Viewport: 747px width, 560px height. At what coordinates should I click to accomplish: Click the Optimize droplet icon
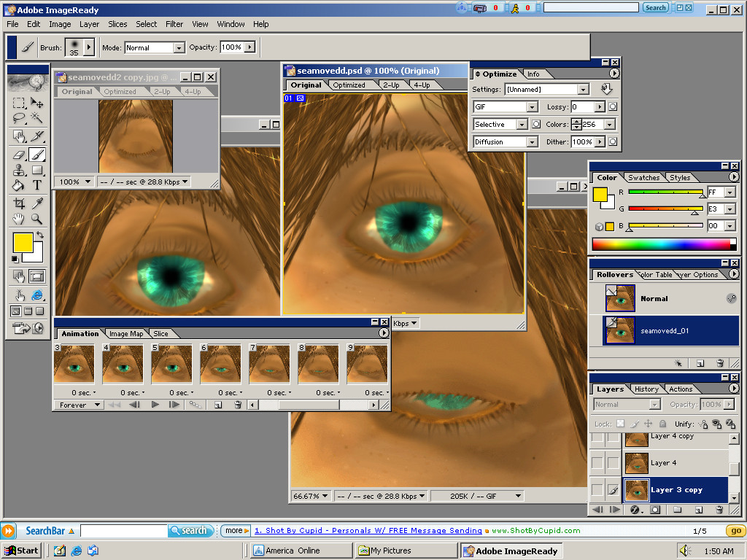point(606,88)
